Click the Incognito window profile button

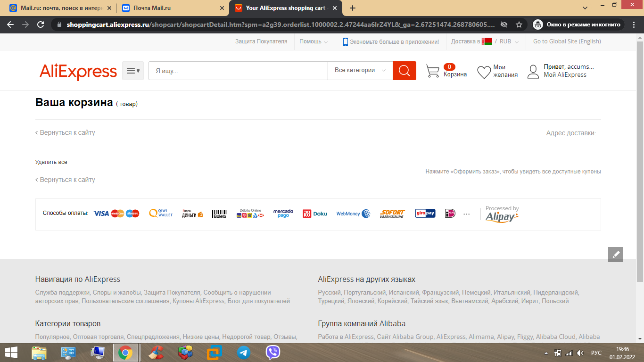pyautogui.click(x=578, y=25)
